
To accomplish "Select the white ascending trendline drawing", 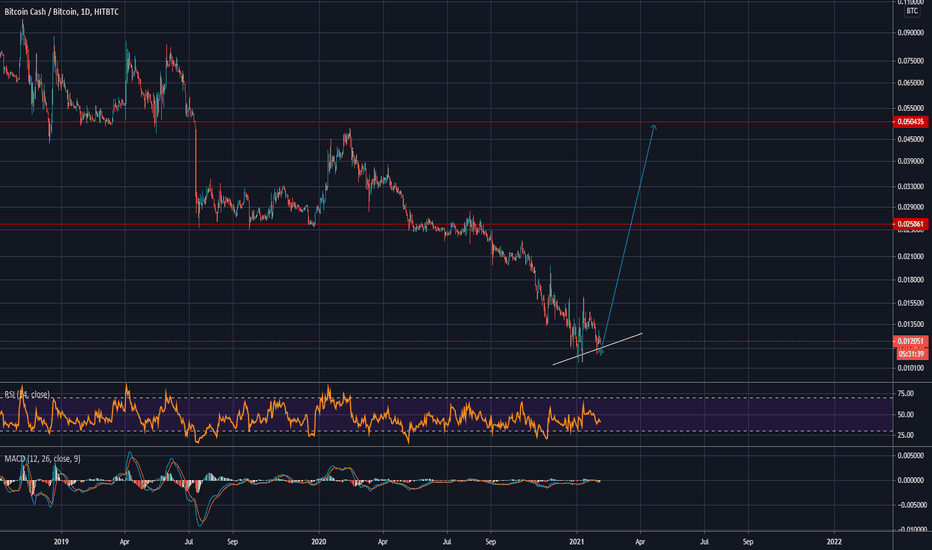I will point(597,349).
